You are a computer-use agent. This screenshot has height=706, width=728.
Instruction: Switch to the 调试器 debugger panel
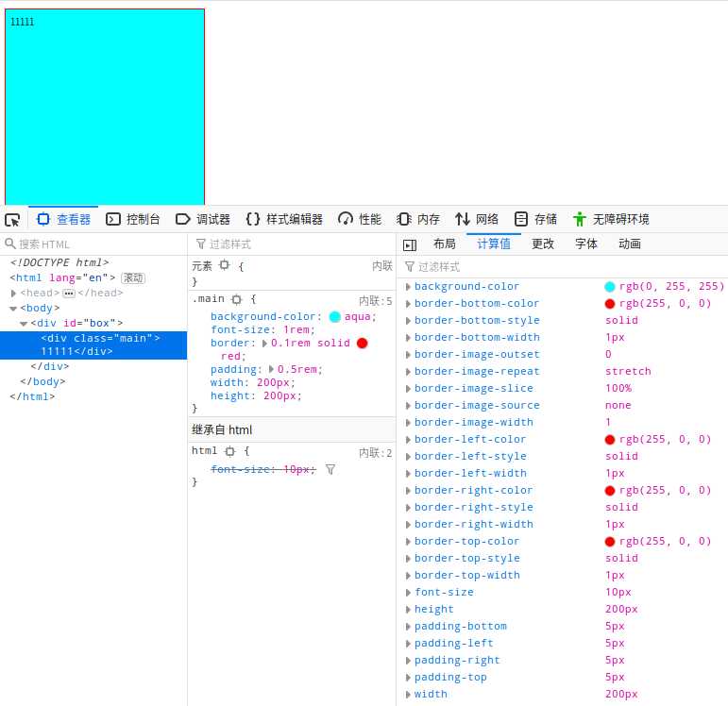click(x=203, y=219)
